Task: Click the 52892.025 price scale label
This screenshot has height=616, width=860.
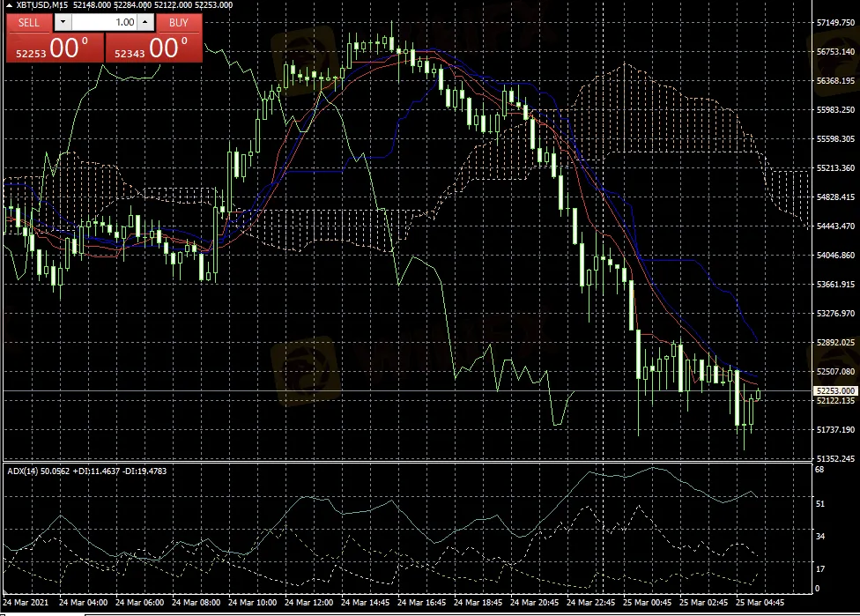Action: pyautogui.click(x=835, y=342)
